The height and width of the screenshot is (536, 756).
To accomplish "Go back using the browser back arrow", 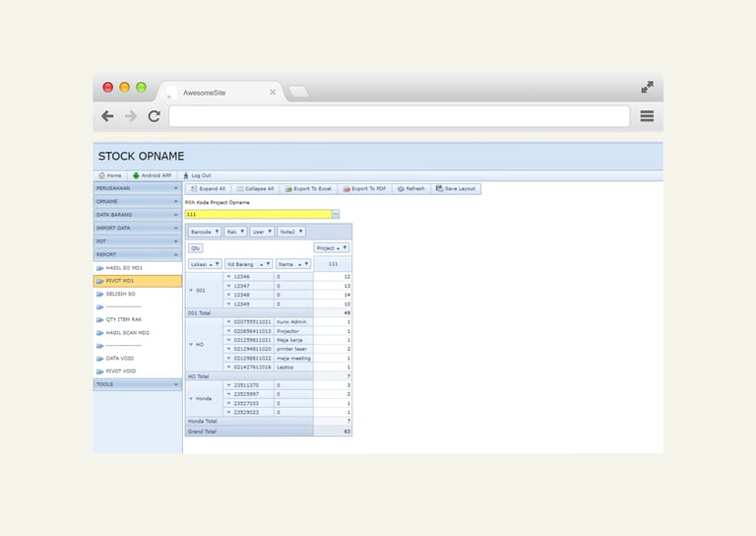I will click(x=107, y=116).
